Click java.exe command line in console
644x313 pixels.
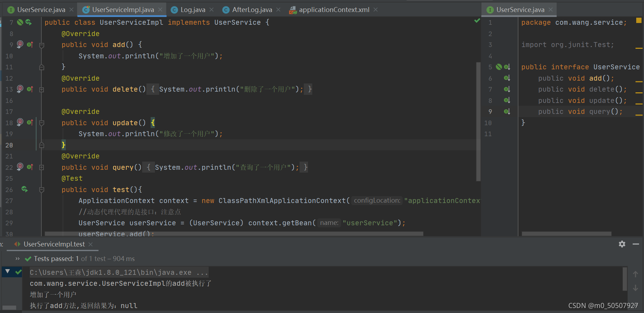point(119,272)
